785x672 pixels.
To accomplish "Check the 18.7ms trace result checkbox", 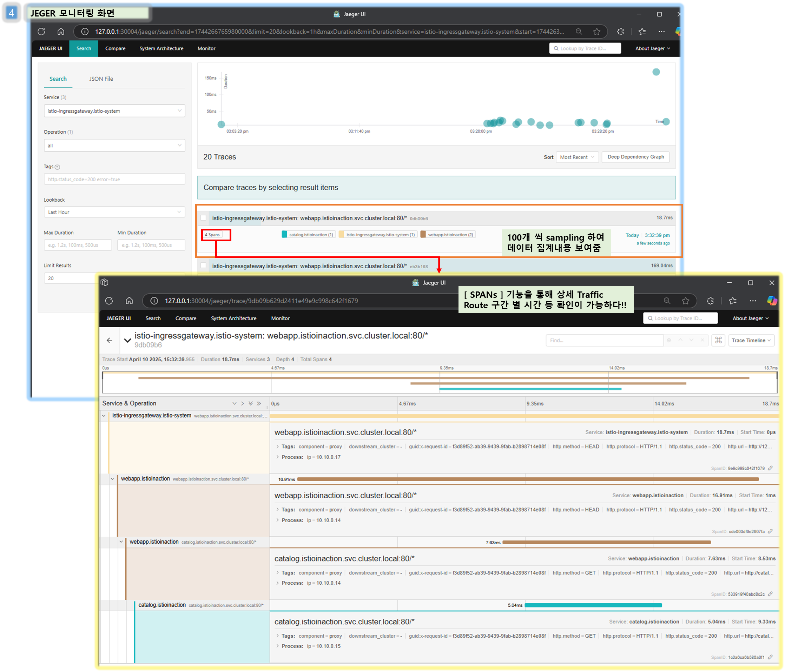I will coord(204,218).
